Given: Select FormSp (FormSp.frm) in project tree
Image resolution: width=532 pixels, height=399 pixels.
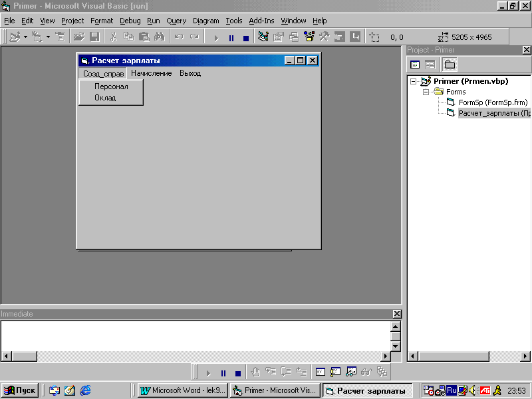Looking at the screenshot, I should (493, 102).
